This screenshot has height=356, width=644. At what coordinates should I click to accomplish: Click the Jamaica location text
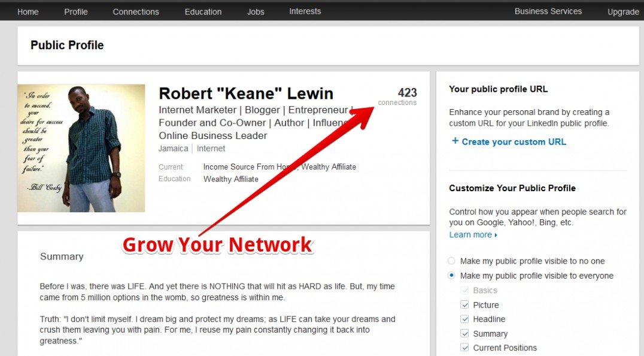(174, 149)
